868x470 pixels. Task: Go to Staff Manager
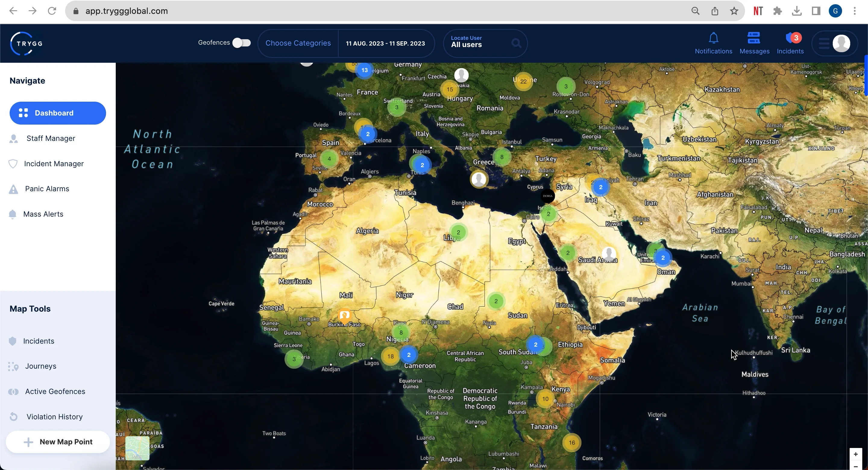pos(51,138)
